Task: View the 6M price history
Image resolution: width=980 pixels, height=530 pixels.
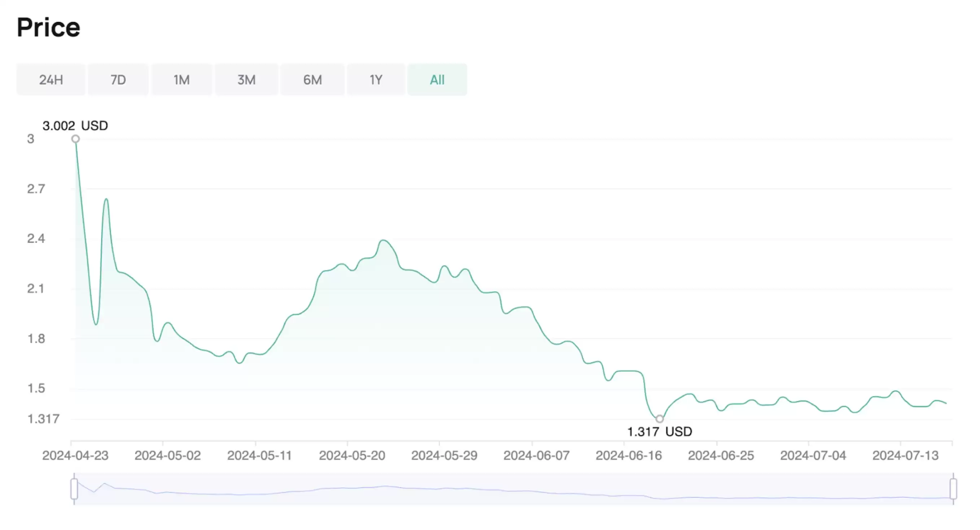Action: pos(312,79)
